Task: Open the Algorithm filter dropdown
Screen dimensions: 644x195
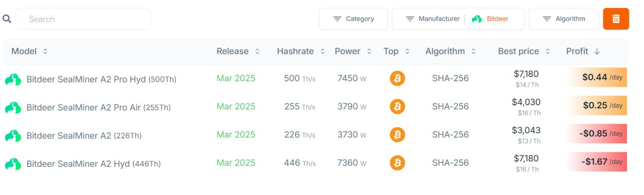Action: click(x=563, y=19)
